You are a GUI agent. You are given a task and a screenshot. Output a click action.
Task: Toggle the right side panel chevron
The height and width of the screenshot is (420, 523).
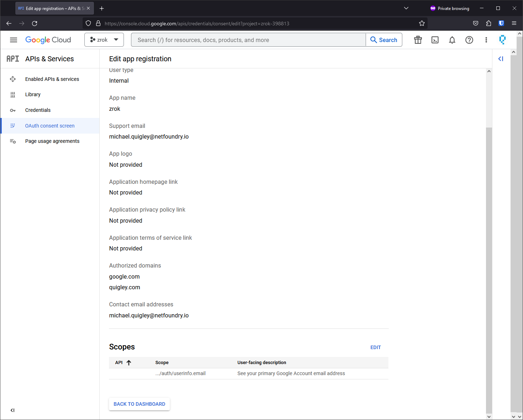pyautogui.click(x=501, y=59)
